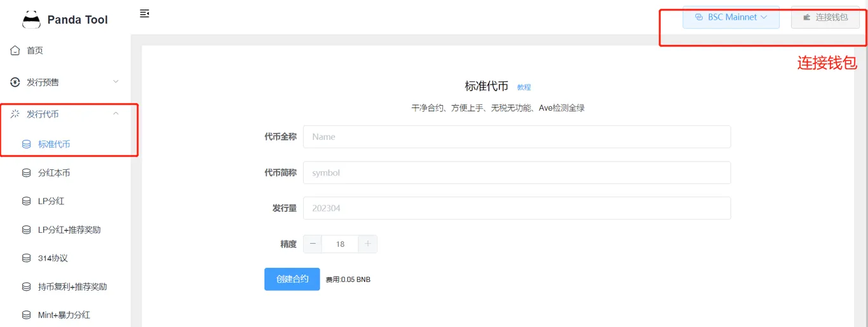Click the coin icon beside 发行预售
Screen dimensions: 868x327
15,82
